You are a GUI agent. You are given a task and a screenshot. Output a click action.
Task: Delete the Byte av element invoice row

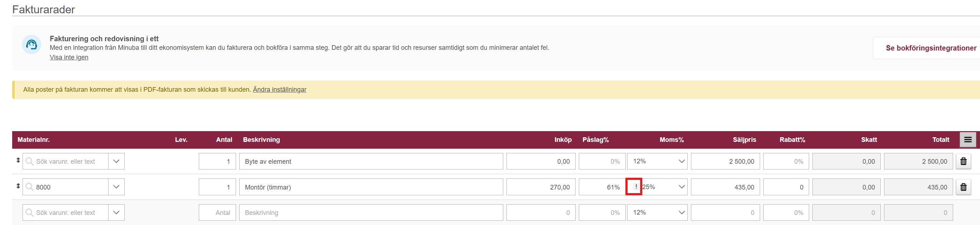pyautogui.click(x=963, y=162)
